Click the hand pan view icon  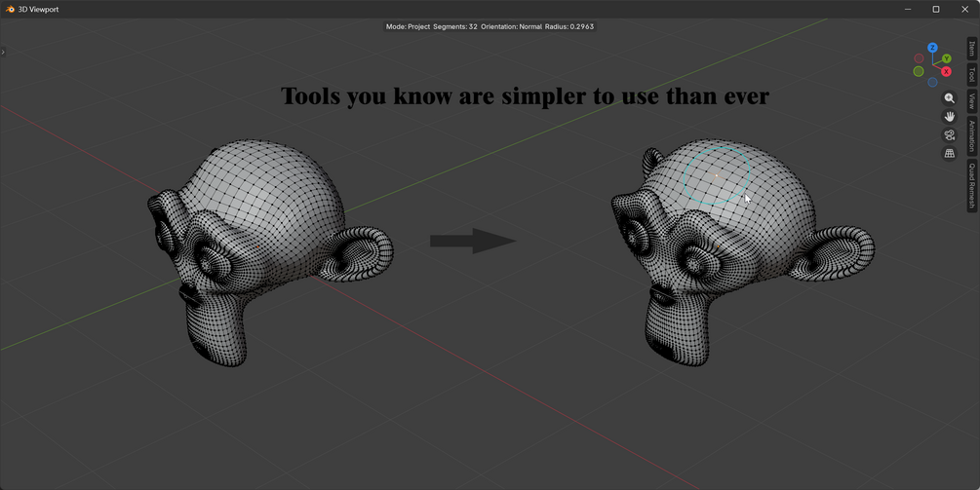click(x=950, y=117)
